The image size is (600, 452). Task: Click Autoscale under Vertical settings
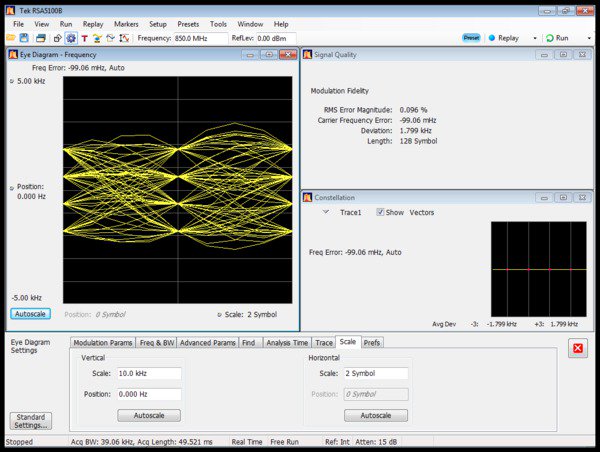(148, 415)
